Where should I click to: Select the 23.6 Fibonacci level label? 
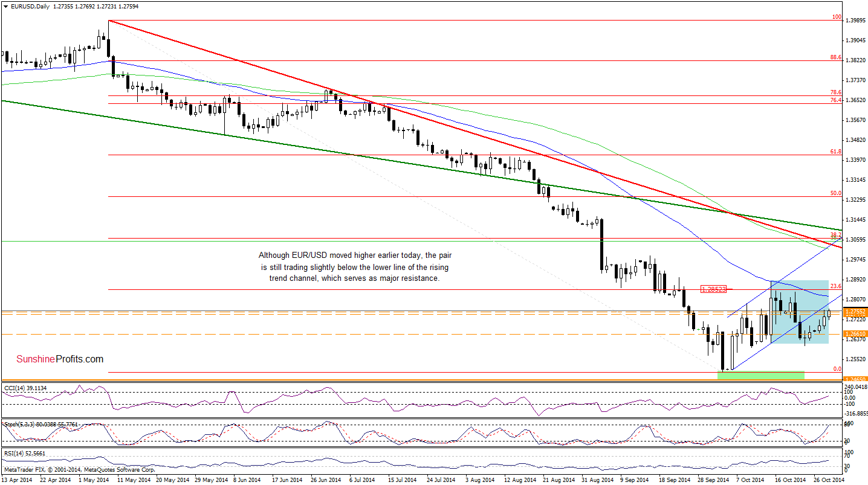835,286
